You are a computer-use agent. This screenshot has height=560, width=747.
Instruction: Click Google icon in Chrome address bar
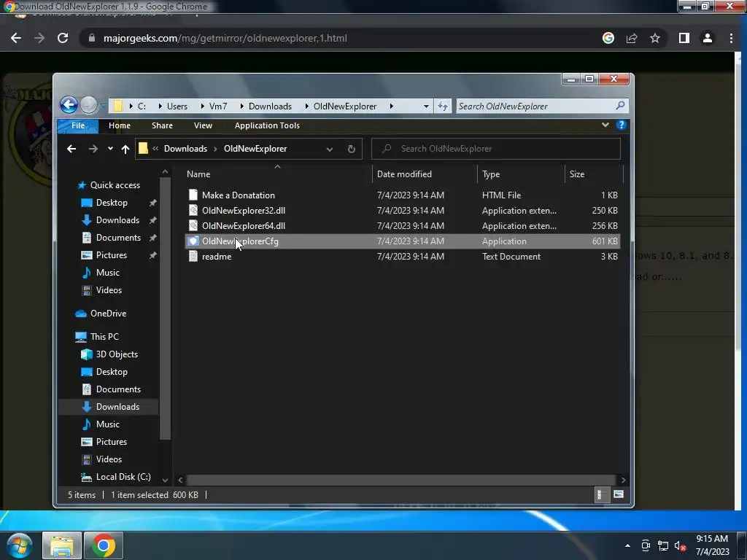coord(608,38)
